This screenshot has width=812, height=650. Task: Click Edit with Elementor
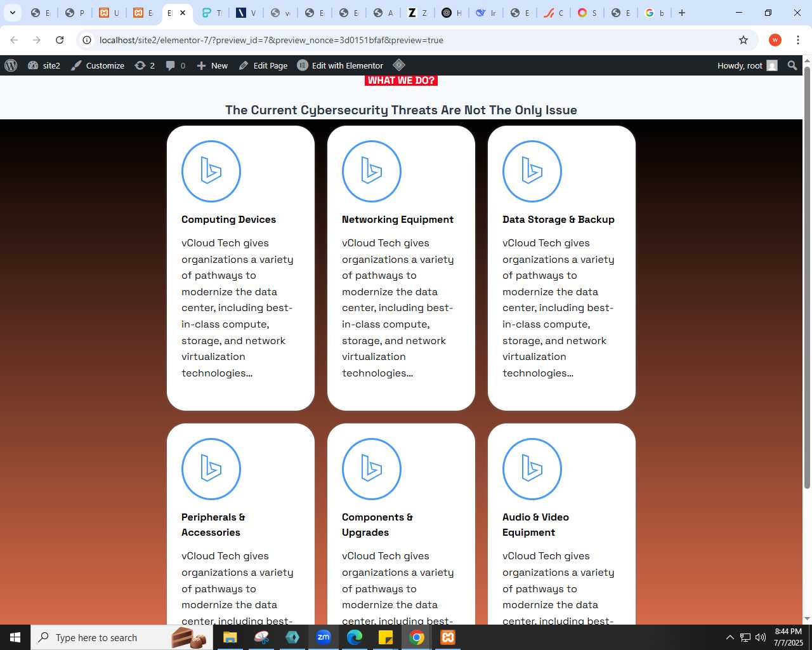click(341, 65)
